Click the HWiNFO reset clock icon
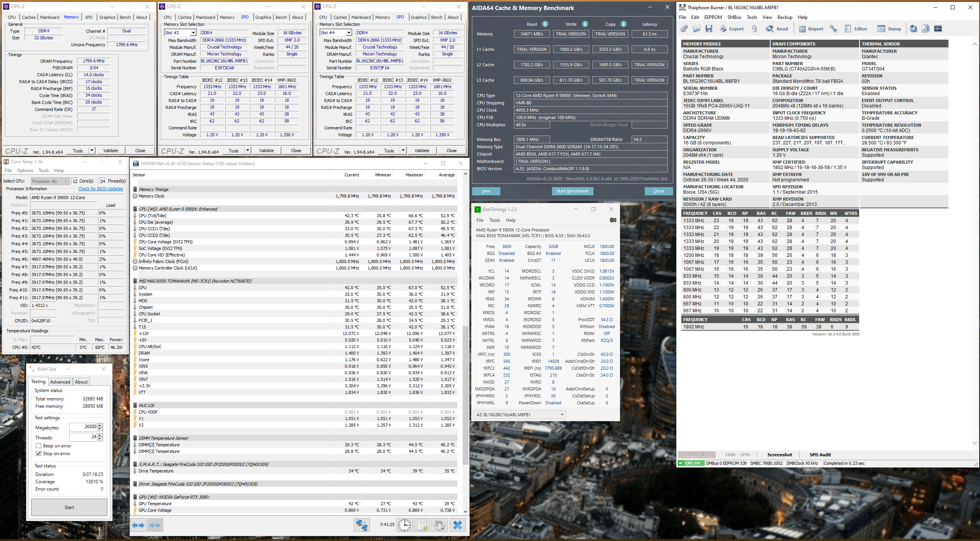Screen dimensions: 980x541 coord(404,525)
